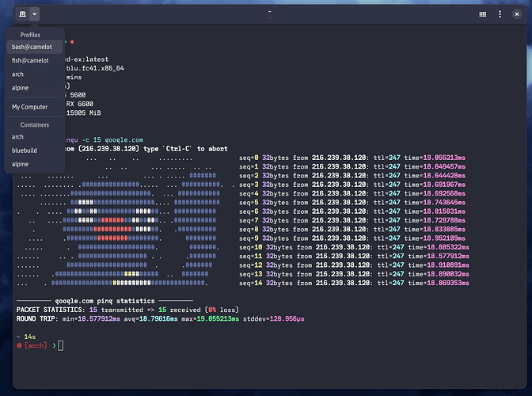The height and width of the screenshot is (396, 532).
Task: Click the terminal cursor at the prompt
Action: (x=61, y=345)
